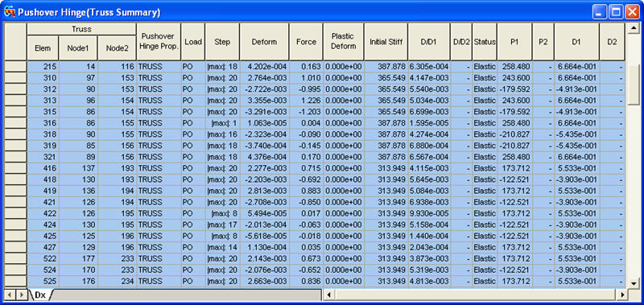This screenshot has height=305, width=644.
Task: Select row header for element 416
Action: coord(15,168)
